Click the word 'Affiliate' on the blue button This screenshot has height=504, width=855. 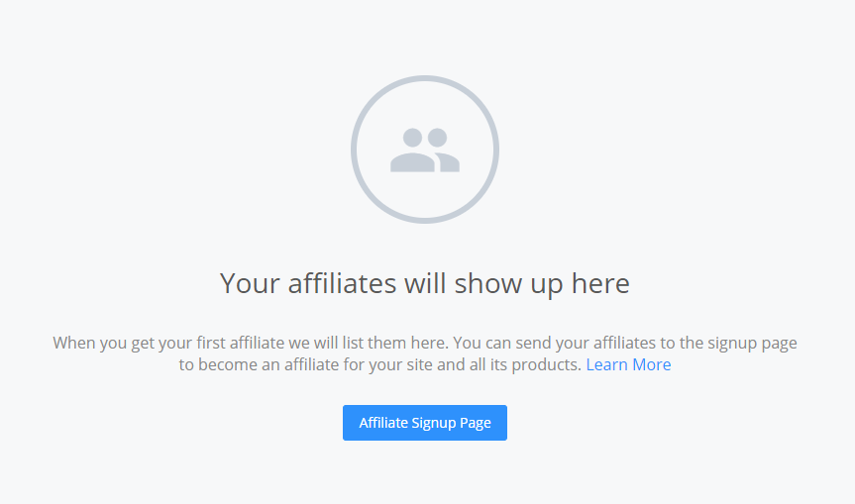click(383, 423)
